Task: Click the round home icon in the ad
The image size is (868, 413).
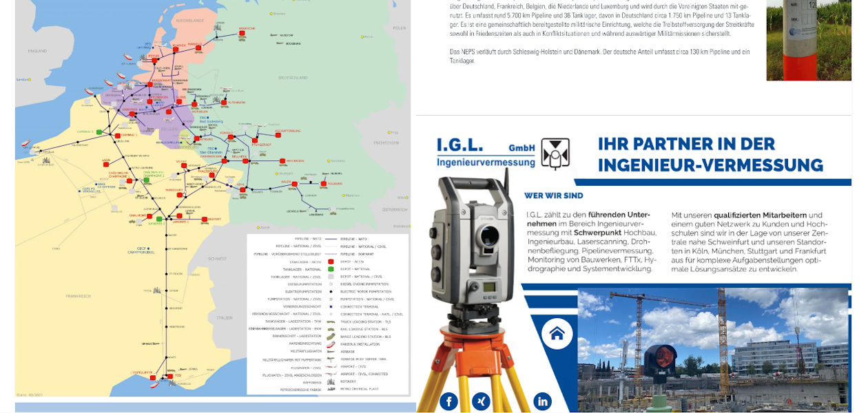Action: tap(557, 334)
